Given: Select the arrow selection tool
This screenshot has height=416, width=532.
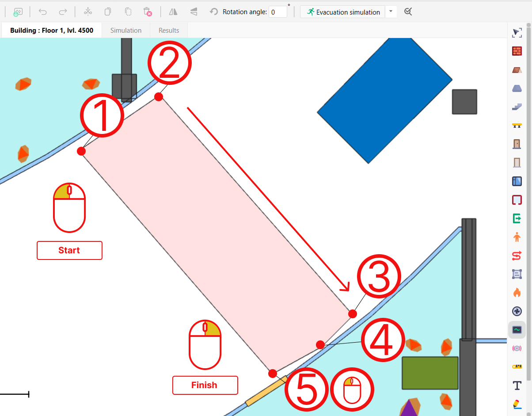Looking at the screenshot, I should pyautogui.click(x=517, y=33).
